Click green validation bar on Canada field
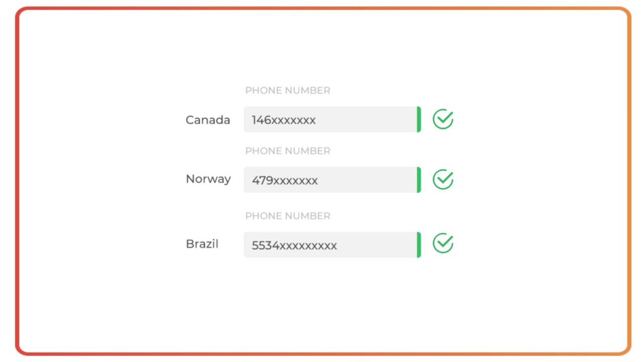Image resolution: width=644 pixels, height=362 pixels. [x=419, y=120]
